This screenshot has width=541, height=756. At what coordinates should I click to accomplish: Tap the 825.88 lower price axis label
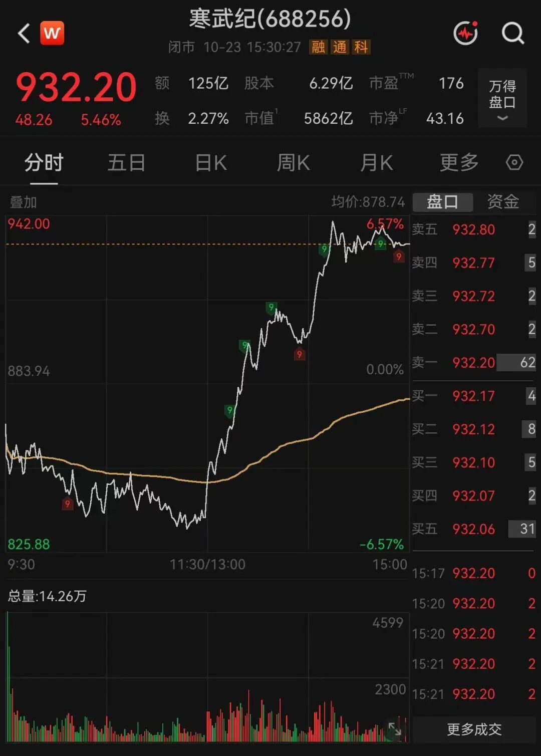coord(29,544)
